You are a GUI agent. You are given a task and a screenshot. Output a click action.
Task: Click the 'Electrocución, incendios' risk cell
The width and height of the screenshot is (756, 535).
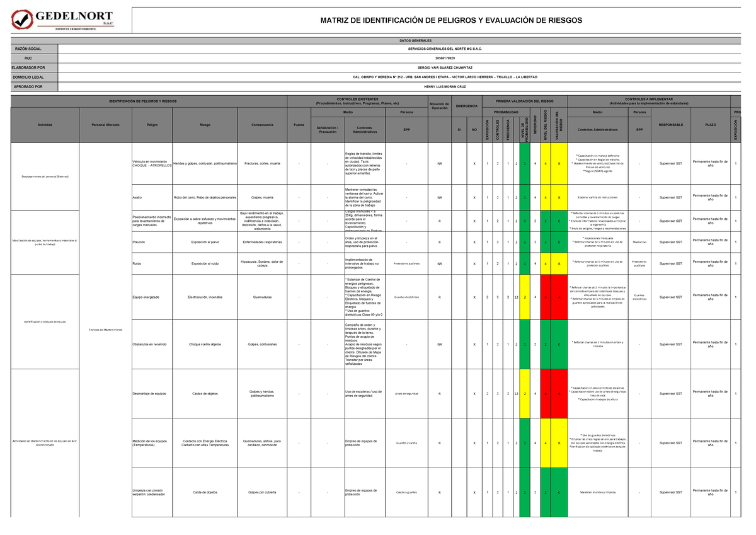pyautogui.click(x=205, y=297)
